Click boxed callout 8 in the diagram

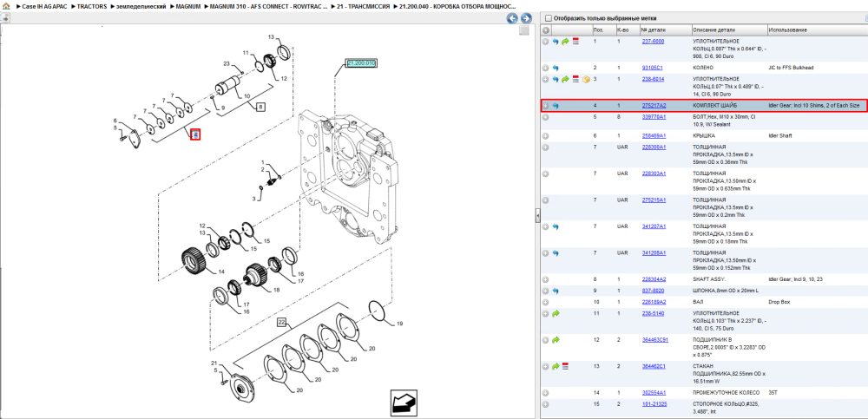tap(260, 108)
